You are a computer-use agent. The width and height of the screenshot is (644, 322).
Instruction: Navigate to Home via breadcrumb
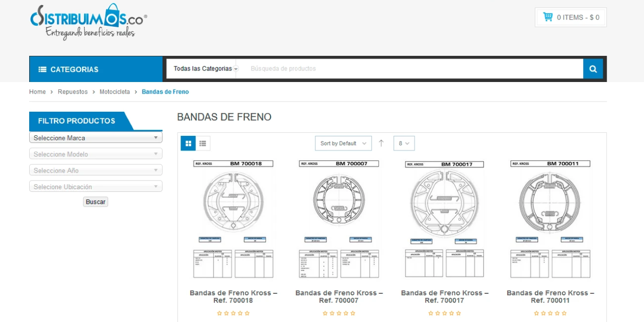point(37,92)
